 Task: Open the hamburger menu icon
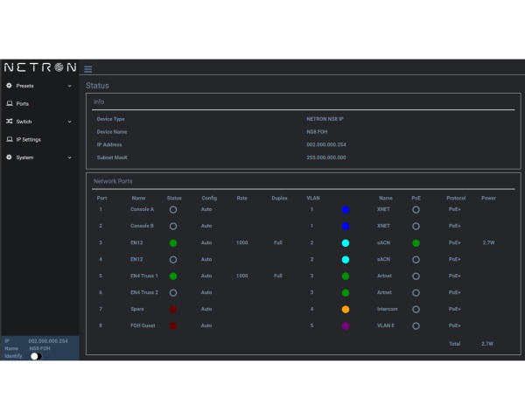87,69
